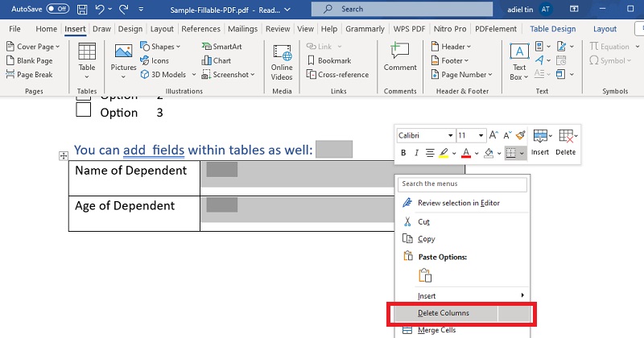Insert a Chart
Viewport: 644px width, 338px height.
[217, 61]
